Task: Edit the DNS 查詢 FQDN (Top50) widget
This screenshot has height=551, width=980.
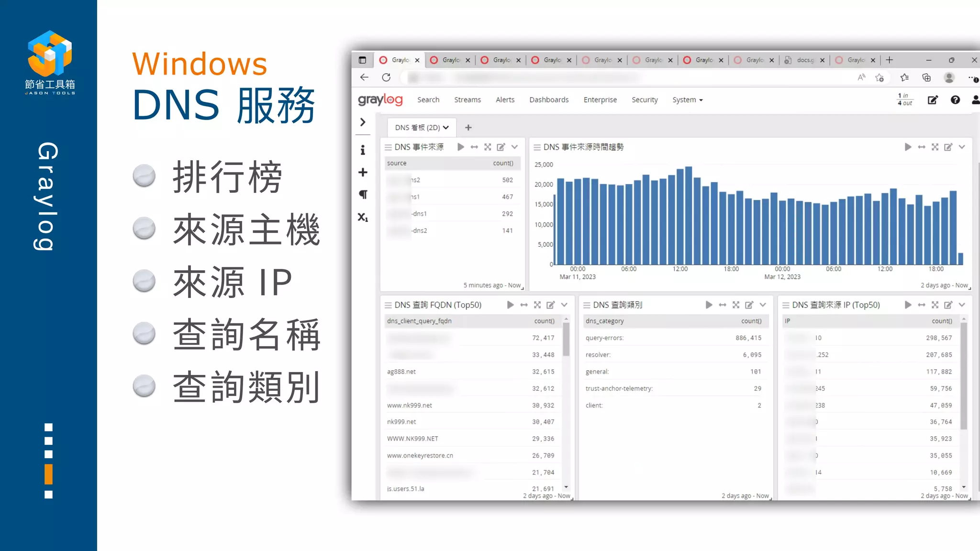Action: point(550,305)
